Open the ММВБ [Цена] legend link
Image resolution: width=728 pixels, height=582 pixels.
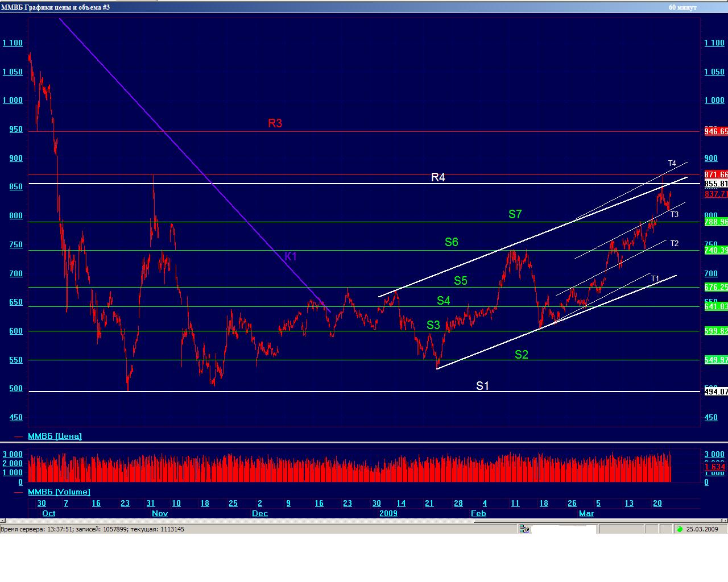click(x=55, y=436)
